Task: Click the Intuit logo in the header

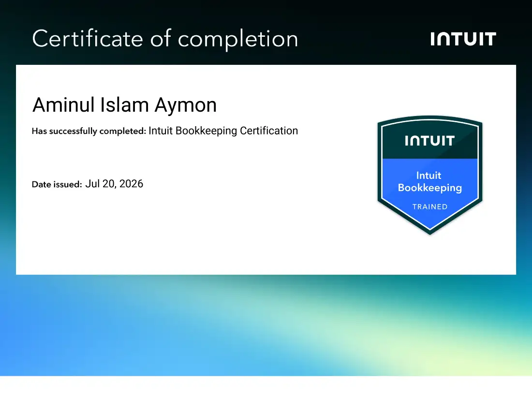Action: pyautogui.click(x=463, y=39)
